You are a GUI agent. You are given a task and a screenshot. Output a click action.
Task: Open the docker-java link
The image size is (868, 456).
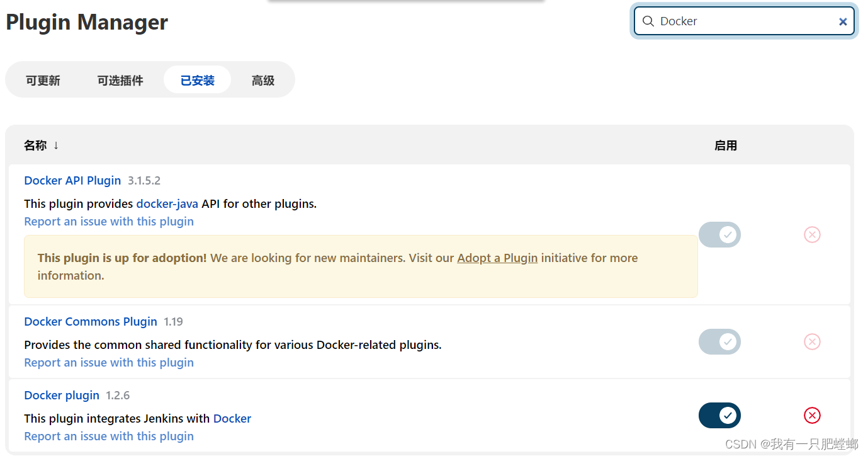pyautogui.click(x=167, y=204)
